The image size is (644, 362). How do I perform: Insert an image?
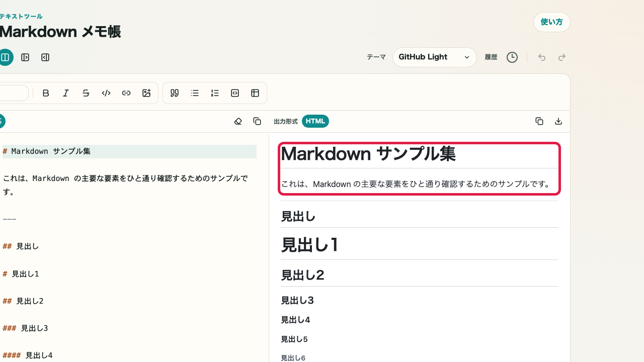[x=146, y=93]
